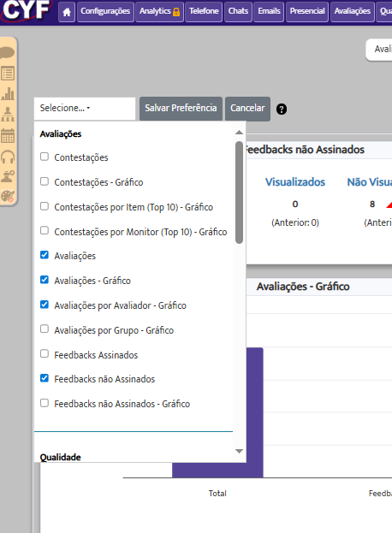The image size is (392, 533).
Task: Open the Chats menu
Action: click(238, 12)
